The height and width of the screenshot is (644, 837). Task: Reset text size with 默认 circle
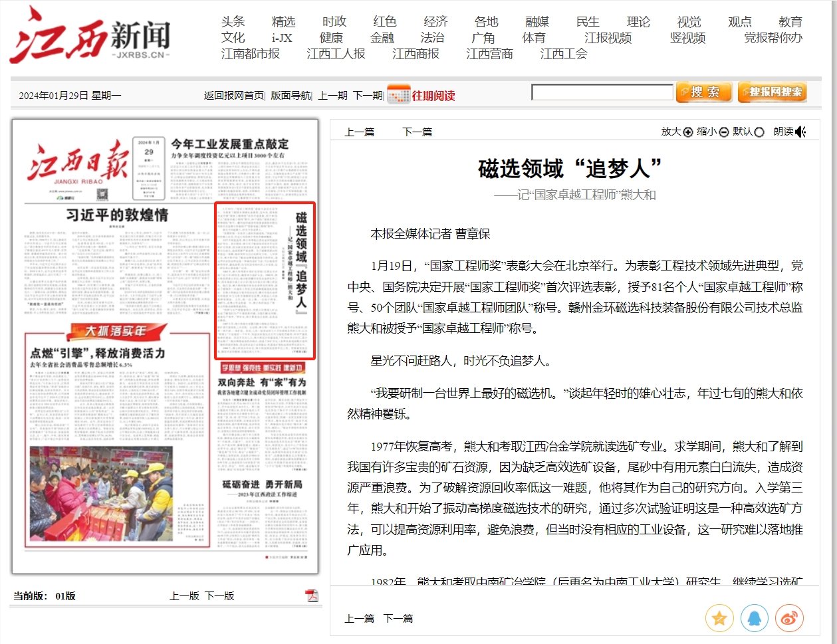click(x=759, y=132)
